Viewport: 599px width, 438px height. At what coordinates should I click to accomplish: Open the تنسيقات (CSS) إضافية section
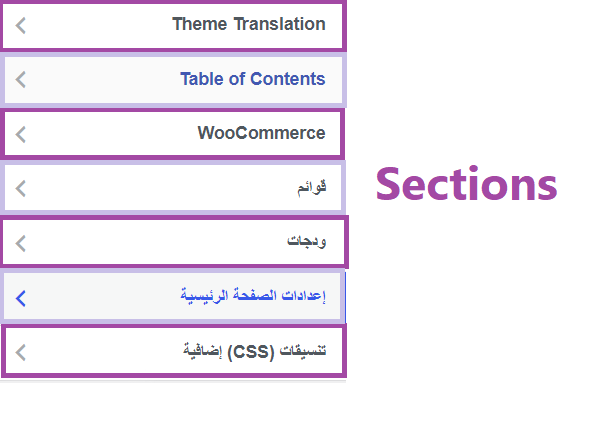[x=254, y=351]
